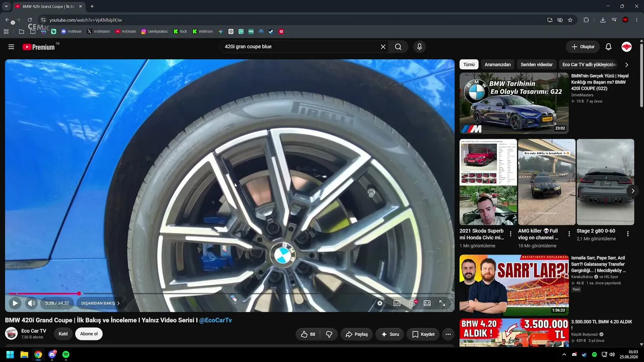Viewport: 644px width, 362px height.
Task: Open the YouTube guide hamburger menu
Action: (x=11, y=47)
